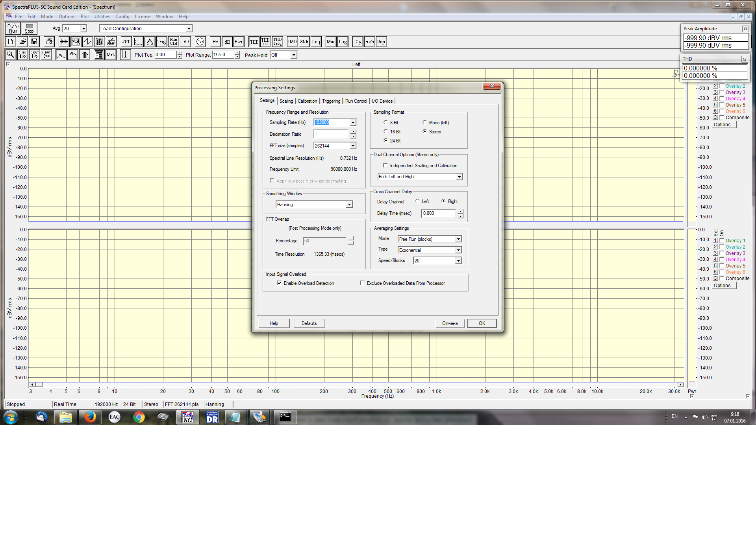The height and width of the screenshot is (537, 756).
Task: Open the Hanning smoothing window dropdown
Action: point(349,205)
